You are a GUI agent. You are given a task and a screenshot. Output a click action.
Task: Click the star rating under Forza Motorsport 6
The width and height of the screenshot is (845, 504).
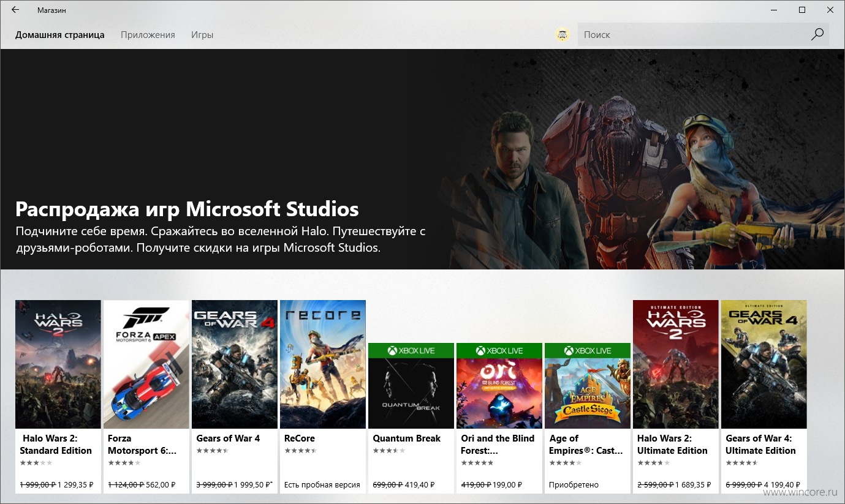124,463
